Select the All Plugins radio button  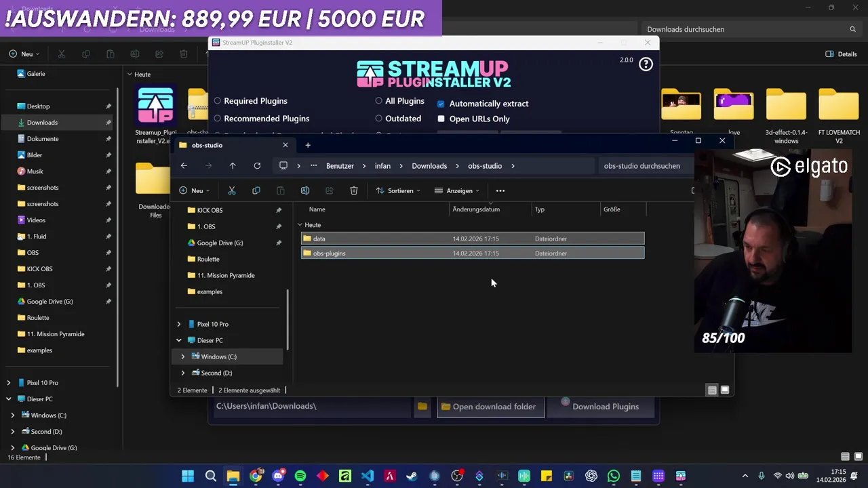click(x=379, y=101)
